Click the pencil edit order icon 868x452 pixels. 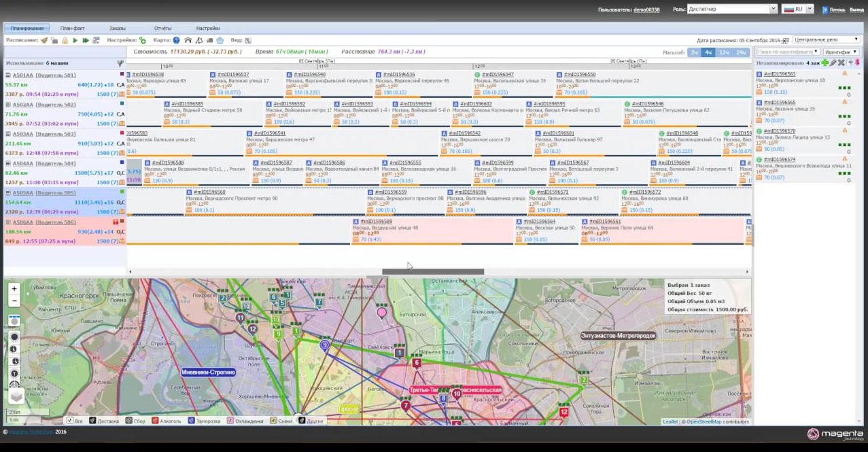(x=833, y=63)
